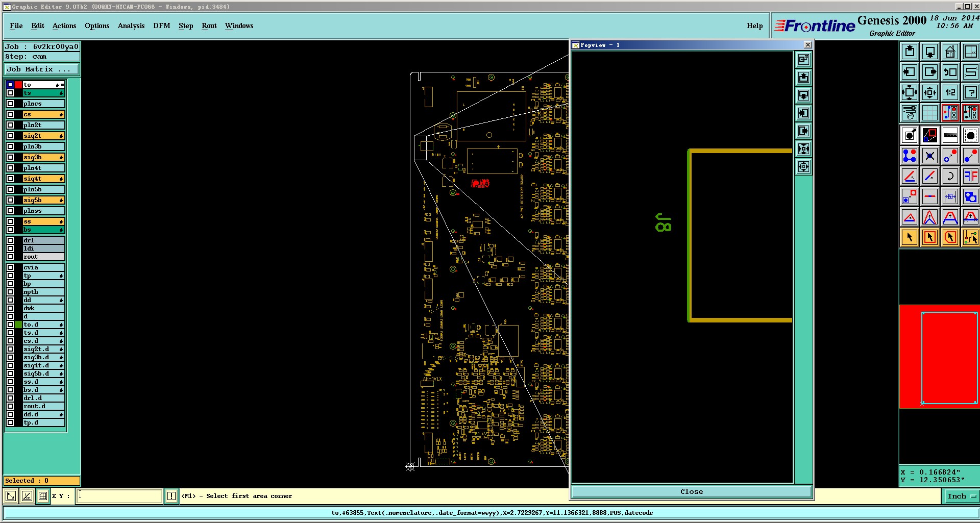Open the Job Matrix selector
The width and height of the screenshot is (980, 523).
pos(42,69)
